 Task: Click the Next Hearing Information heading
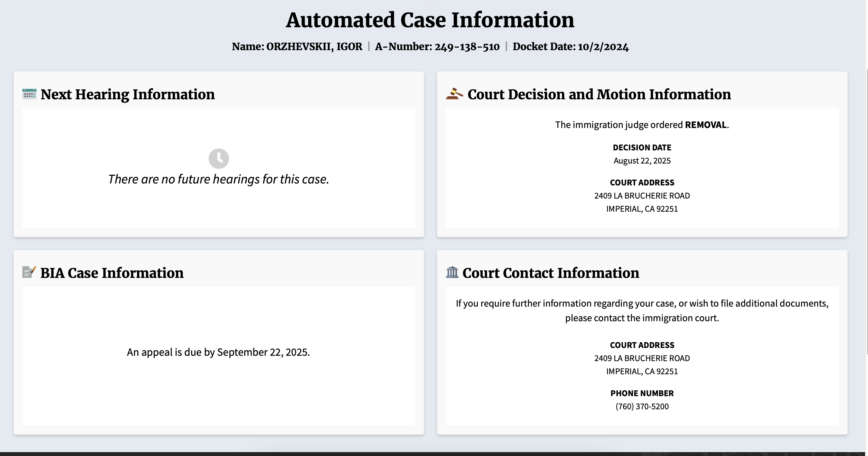127,94
